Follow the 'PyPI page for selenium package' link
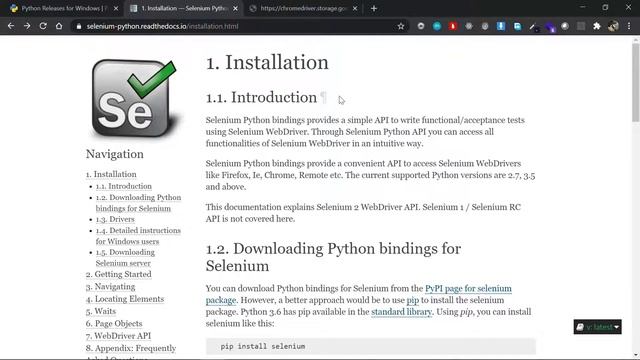 (x=468, y=289)
